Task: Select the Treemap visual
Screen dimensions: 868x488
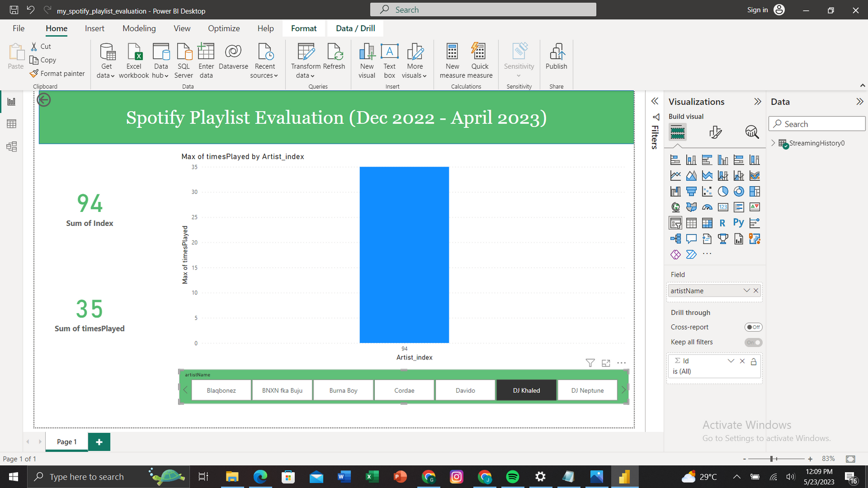Action: click(754, 191)
